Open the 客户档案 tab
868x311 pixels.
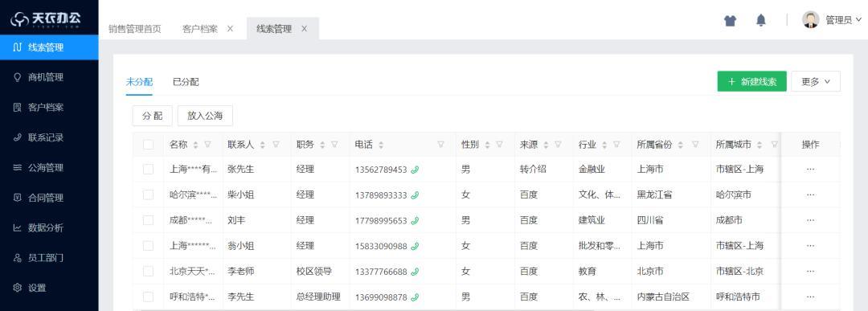200,29
